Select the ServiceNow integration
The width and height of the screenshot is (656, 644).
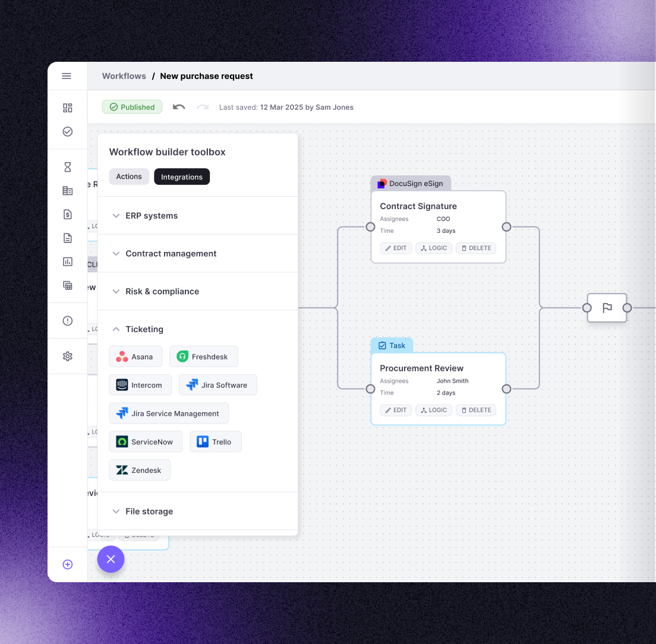[146, 442]
